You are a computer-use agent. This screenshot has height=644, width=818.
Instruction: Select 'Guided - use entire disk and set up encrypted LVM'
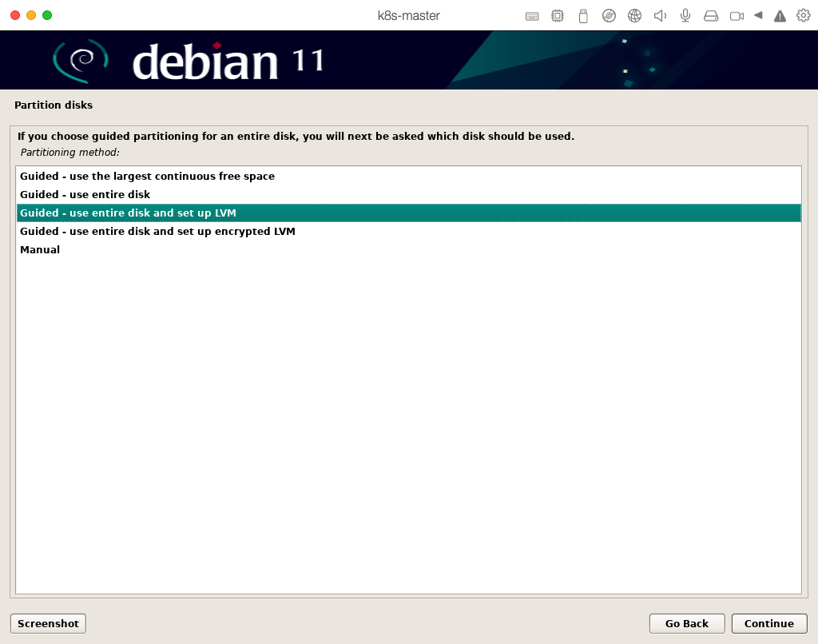point(408,231)
